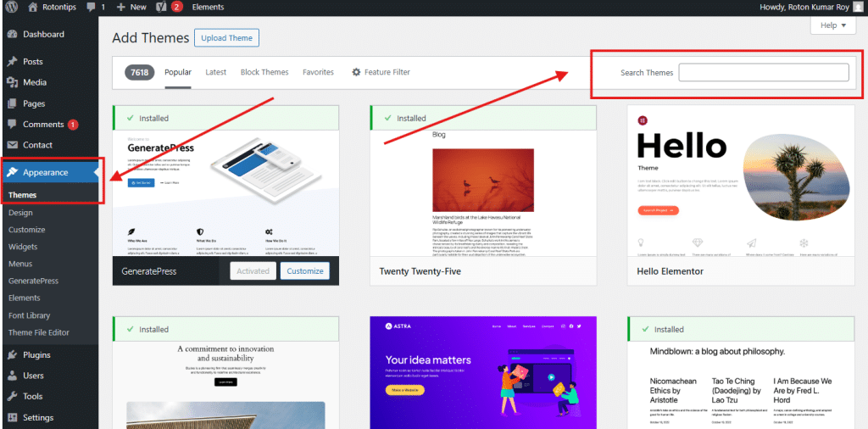Click the Feature Filter gear icon
The height and width of the screenshot is (429, 868).
[x=357, y=72]
